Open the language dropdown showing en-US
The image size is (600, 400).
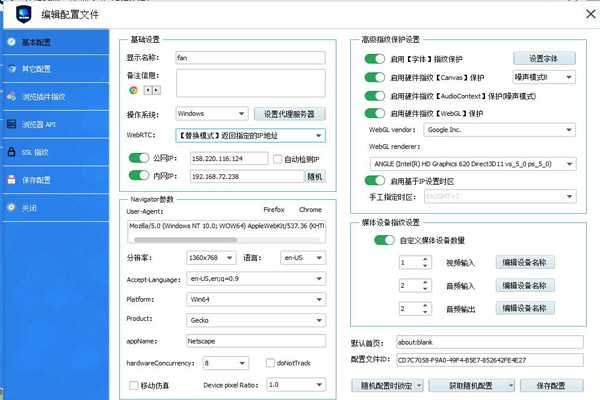coord(303,258)
